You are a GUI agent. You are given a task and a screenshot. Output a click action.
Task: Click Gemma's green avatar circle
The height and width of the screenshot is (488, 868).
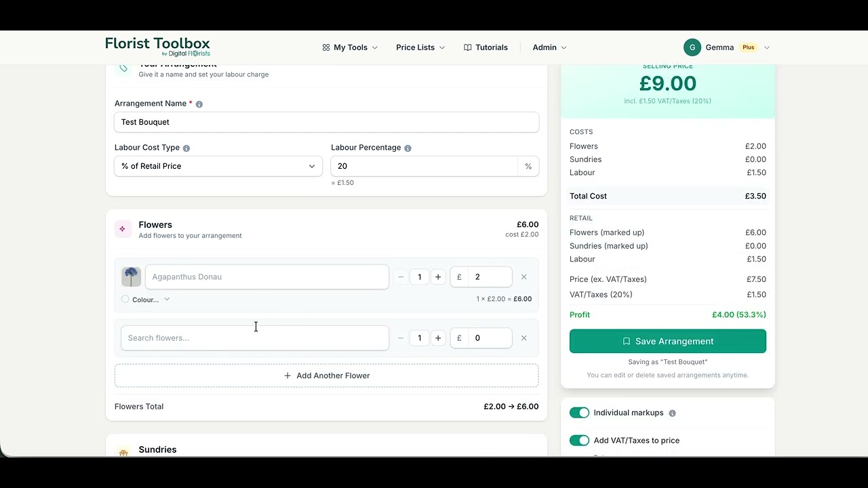click(x=692, y=47)
